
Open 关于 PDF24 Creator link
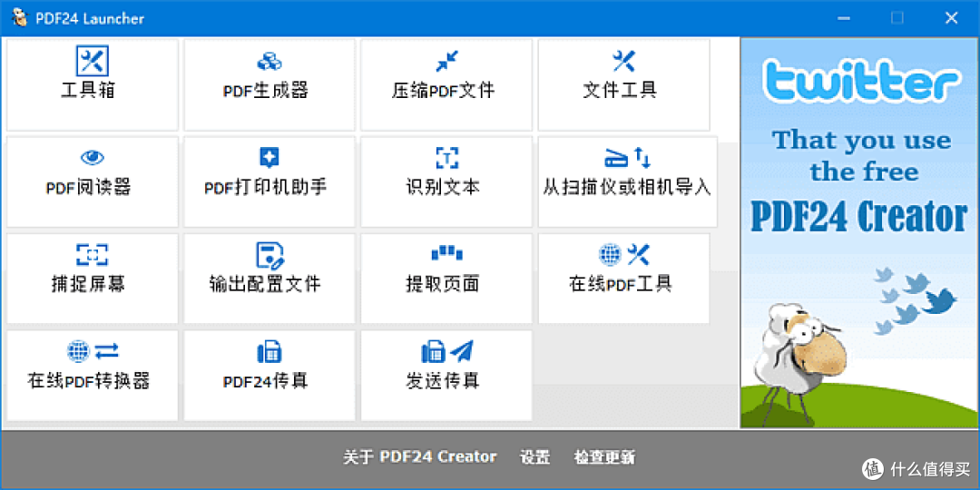[x=420, y=456]
